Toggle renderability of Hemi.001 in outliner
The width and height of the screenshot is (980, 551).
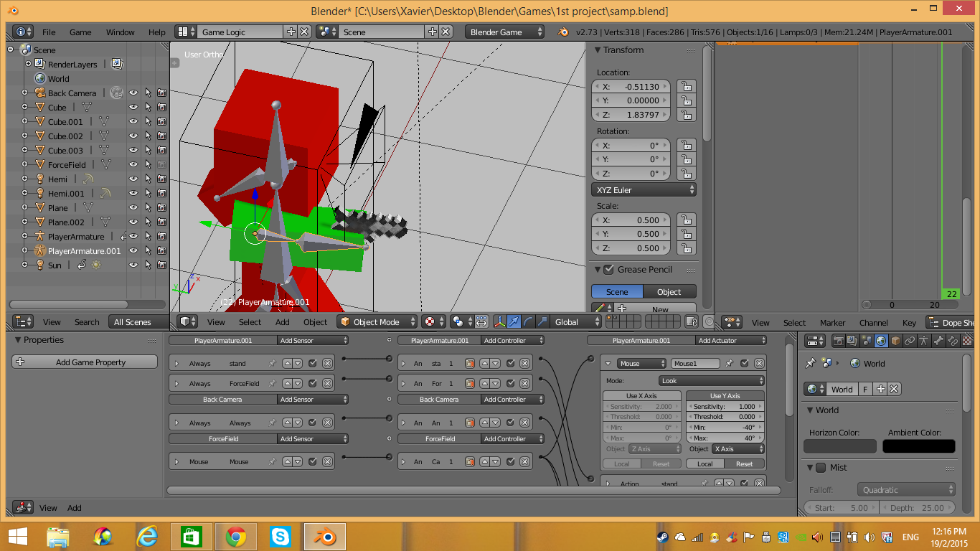pyautogui.click(x=162, y=193)
